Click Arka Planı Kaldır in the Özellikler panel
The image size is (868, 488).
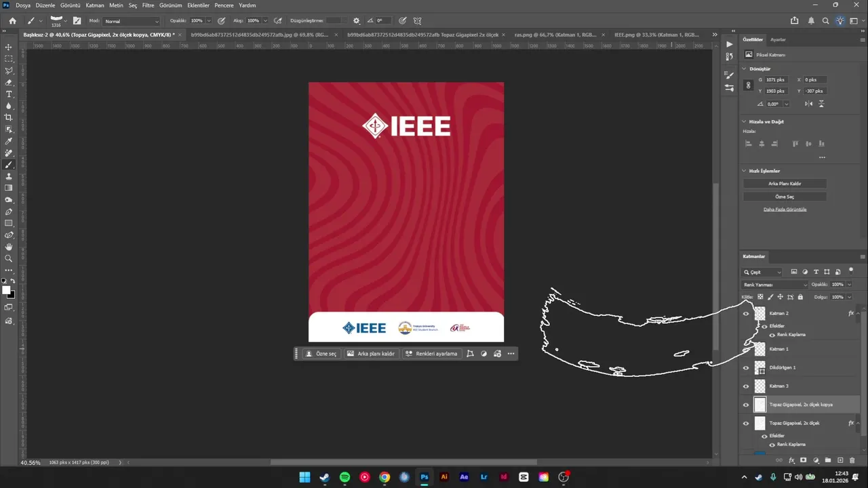click(x=785, y=184)
